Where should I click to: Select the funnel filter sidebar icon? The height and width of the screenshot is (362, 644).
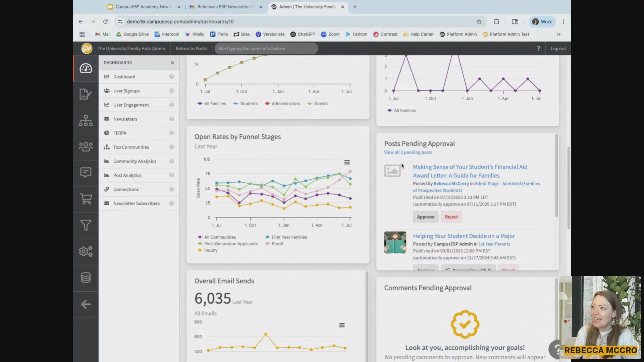coord(86,225)
